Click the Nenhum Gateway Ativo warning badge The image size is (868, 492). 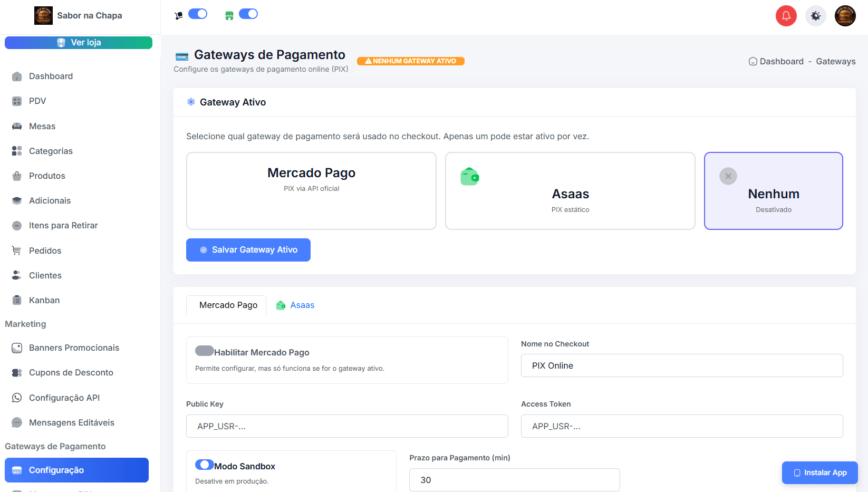click(x=411, y=61)
